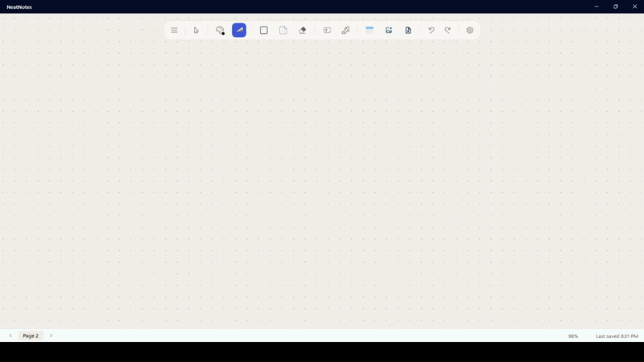Open the 98% zoom level control
Image resolution: width=644 pixels, height=362 pixels.
tap(573, 336)
